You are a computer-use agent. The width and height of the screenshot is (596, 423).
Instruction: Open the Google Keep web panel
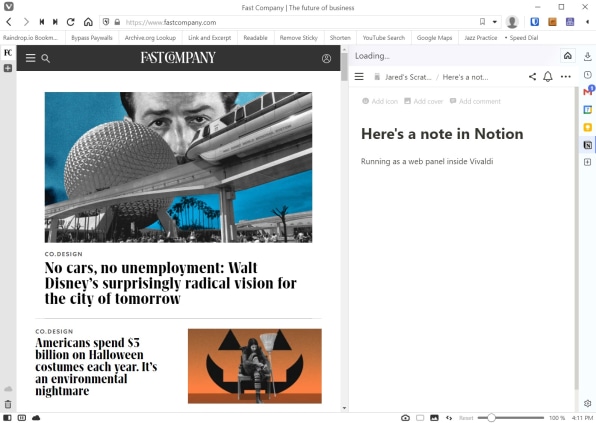[588, 127]
